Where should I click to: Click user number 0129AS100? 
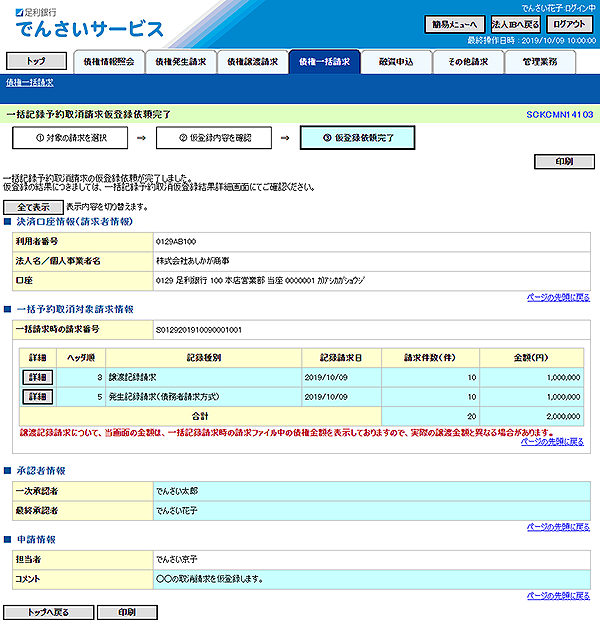coord(176,242)
